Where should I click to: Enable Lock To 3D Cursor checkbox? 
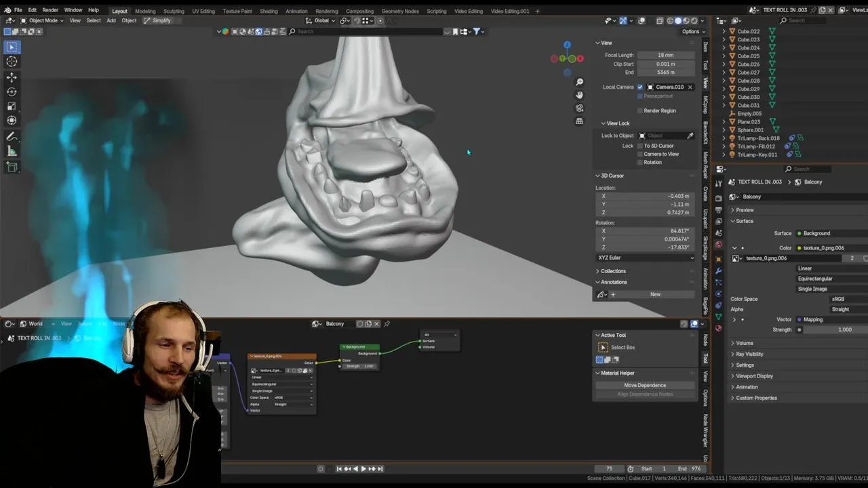[x=639, y=146]
